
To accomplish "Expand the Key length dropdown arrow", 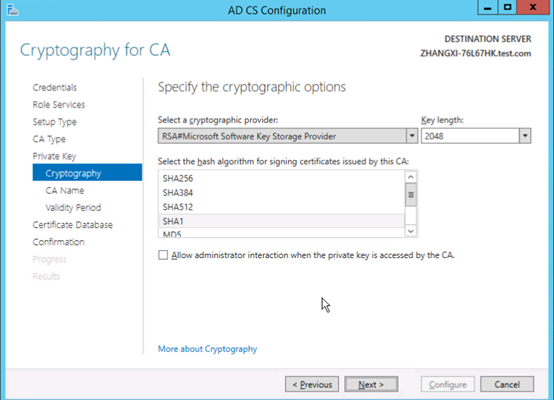I will click(525, 136).
